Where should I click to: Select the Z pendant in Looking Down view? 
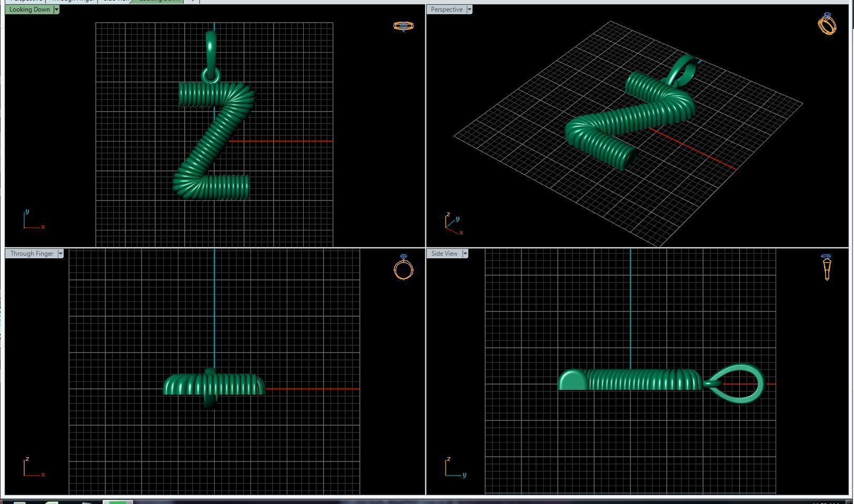[x=214, y=140]
